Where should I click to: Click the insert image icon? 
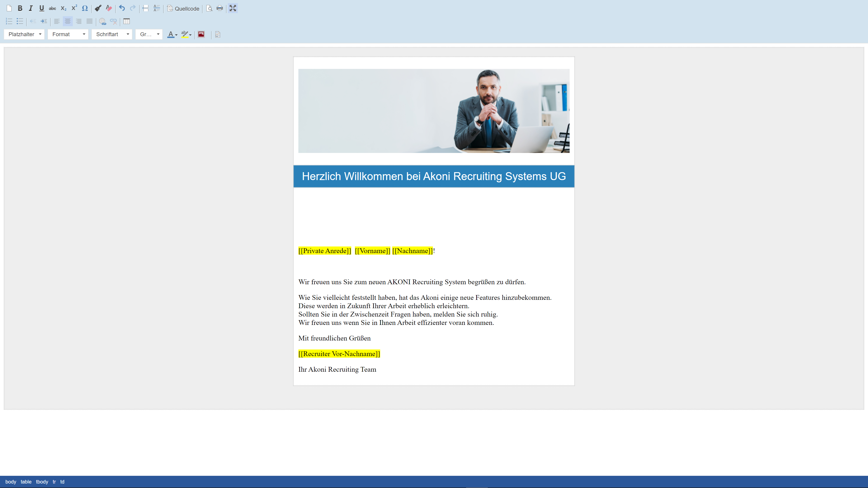pos(201,34)
